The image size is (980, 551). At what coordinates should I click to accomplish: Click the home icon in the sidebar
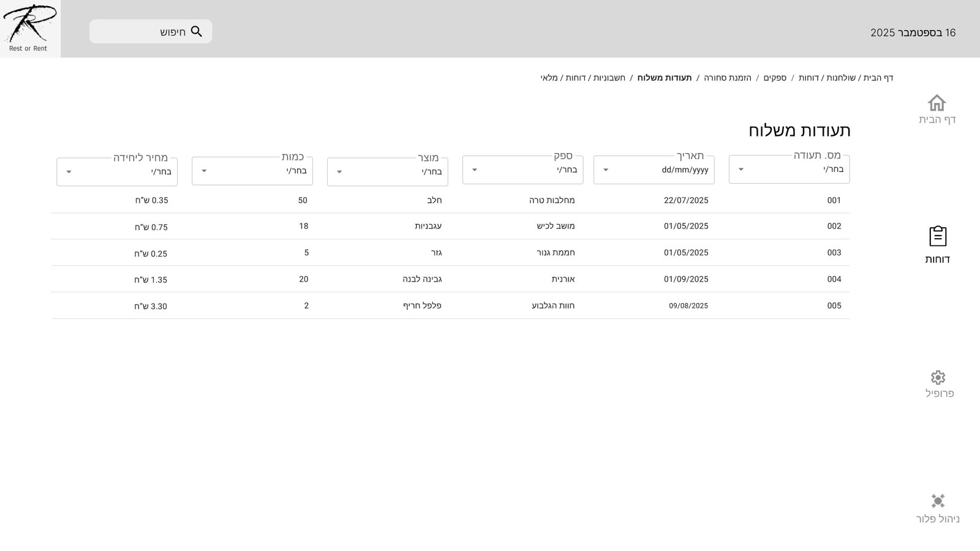(x=937, y=103)
